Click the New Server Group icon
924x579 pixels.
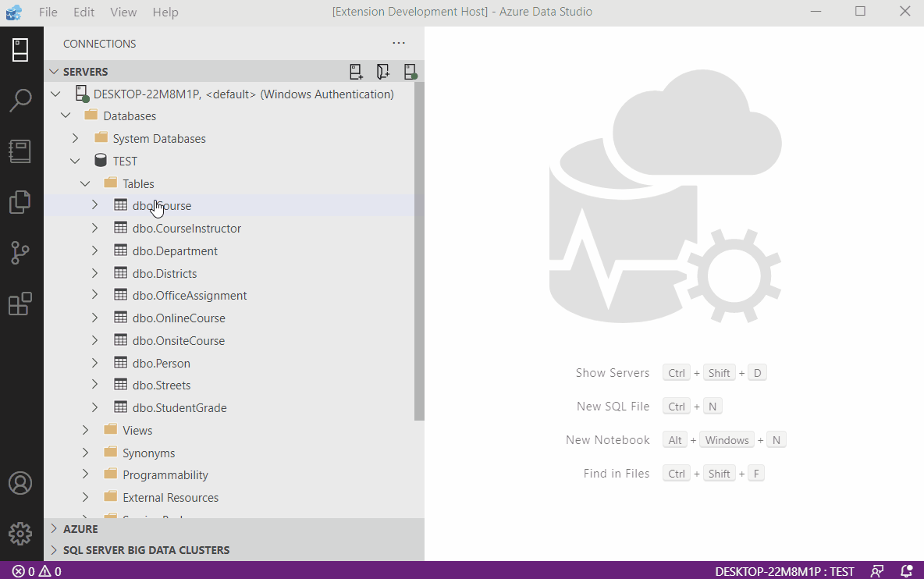[383, 72]
